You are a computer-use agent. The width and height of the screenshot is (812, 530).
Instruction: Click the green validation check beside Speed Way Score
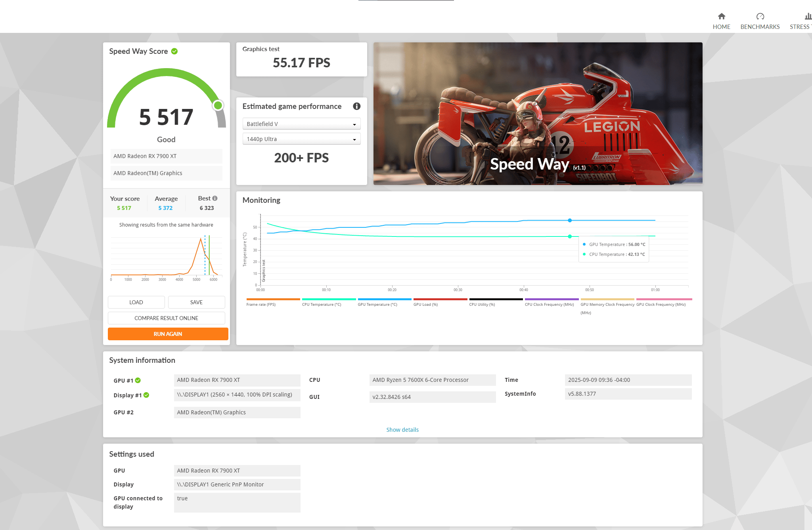174,51
